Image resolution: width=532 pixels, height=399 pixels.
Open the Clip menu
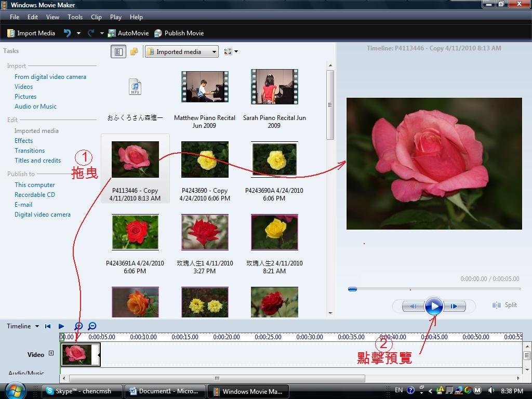coord(96,17)
